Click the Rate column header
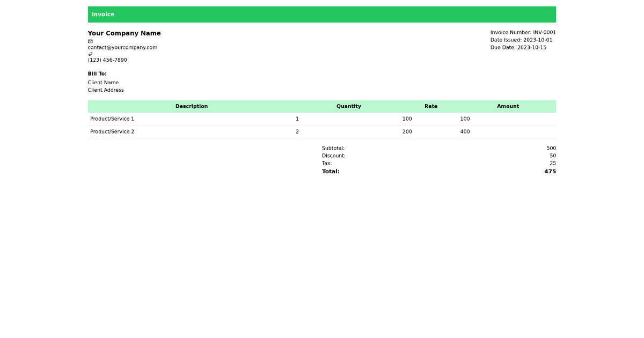The width and height of the screenshot is (644, 338). (x=431, y=106)
